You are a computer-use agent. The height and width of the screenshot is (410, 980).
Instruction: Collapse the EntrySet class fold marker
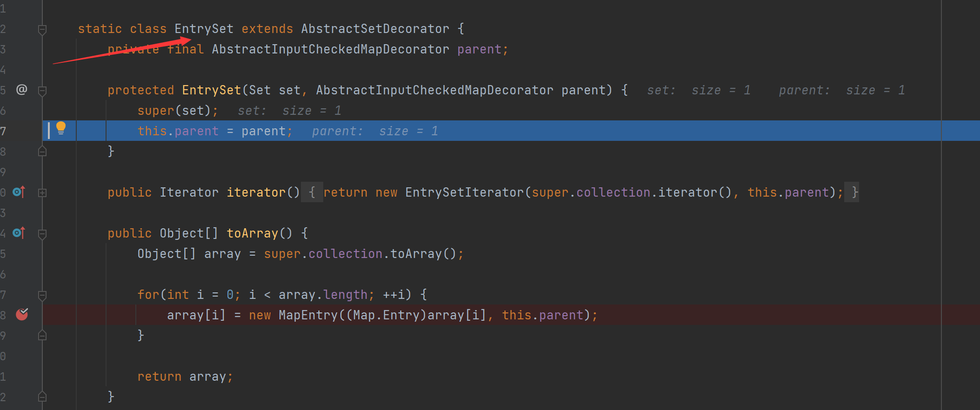(42, 30)
